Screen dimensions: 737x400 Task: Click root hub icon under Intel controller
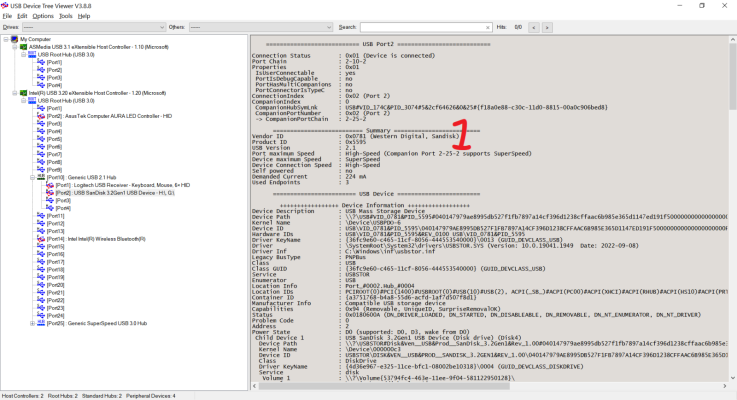[x=32, y=101]
